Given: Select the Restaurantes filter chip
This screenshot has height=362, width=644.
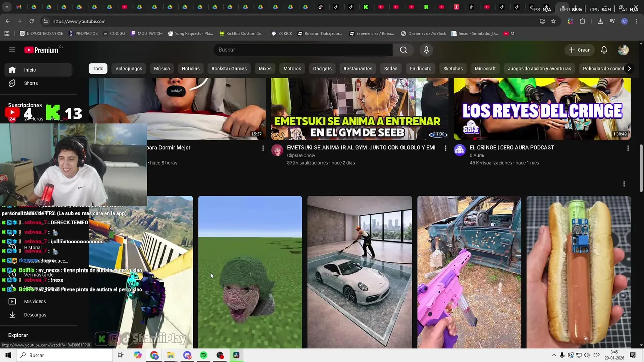Looking at the screenshot, I should [x=358, y=69].
